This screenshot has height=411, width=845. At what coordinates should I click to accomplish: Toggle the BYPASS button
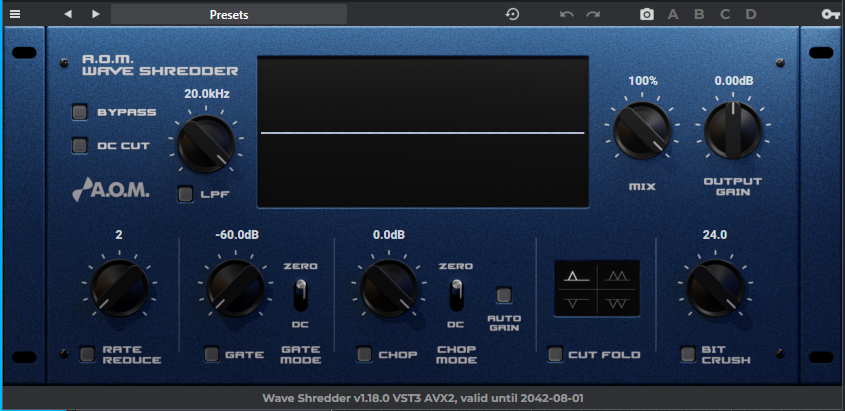[x=80, y=112]
